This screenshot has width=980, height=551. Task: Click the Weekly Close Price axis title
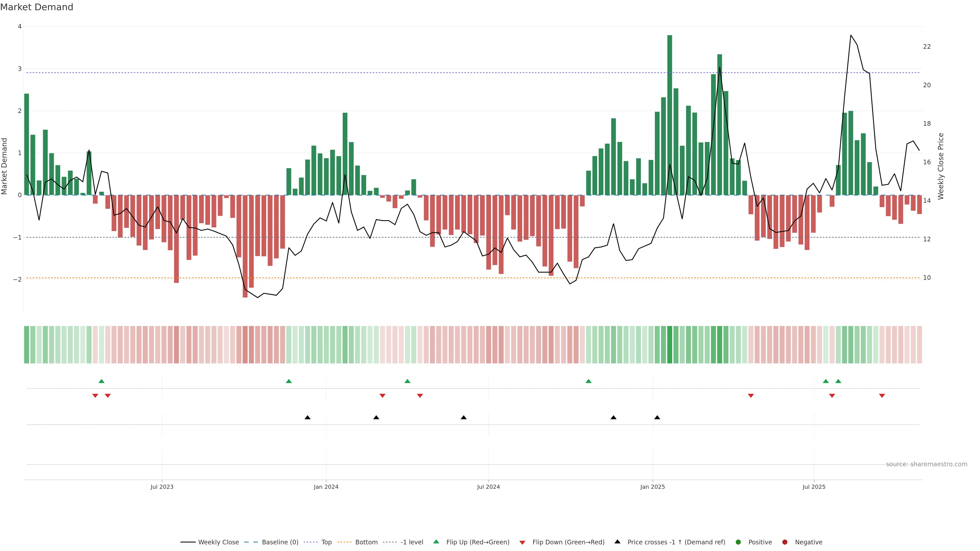tap(941, 166)
